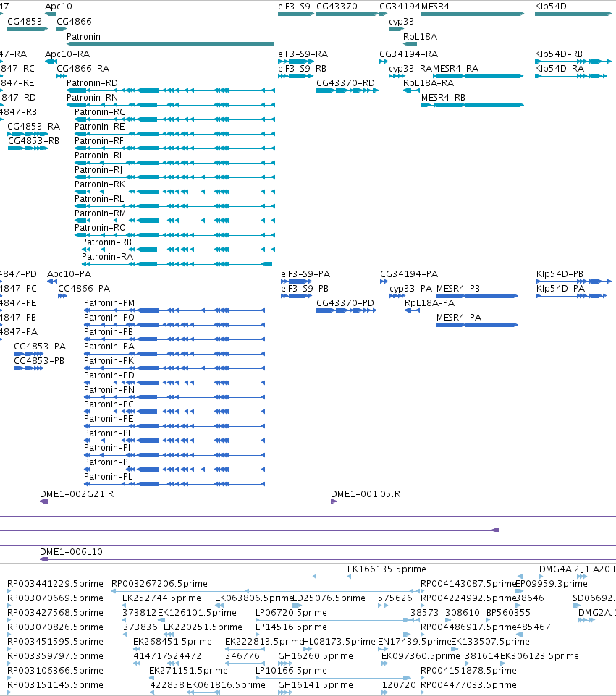The width and height of the screenshot is (616, 696).
Task: Click transcript label Patronin-RD
Action: tap(92, 83)
